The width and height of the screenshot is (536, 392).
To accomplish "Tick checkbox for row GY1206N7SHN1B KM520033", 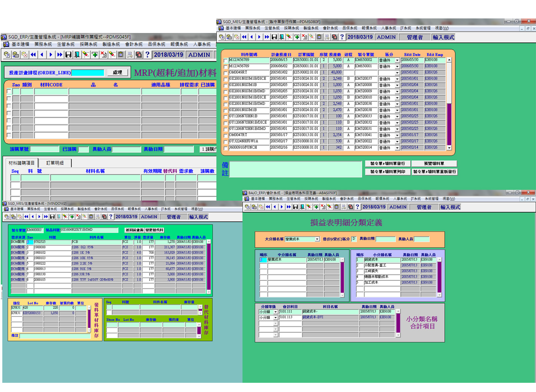I will click(x=226, y=117).
